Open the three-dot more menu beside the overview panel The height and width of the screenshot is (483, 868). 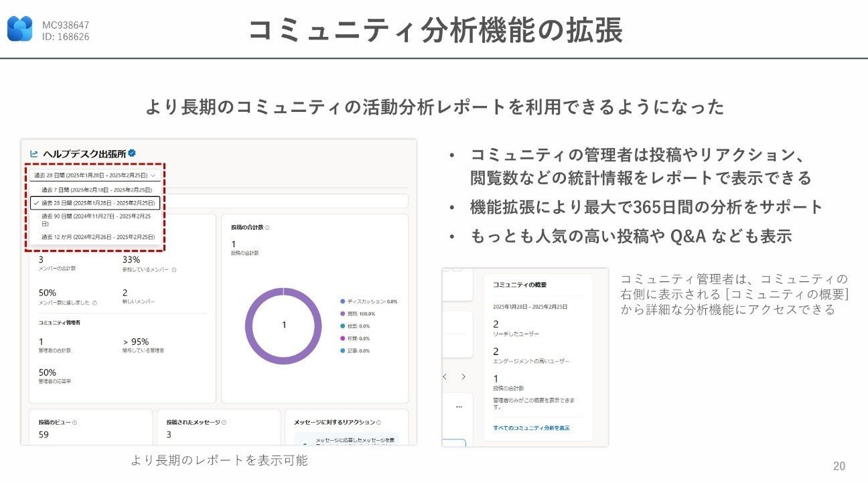point(459,407)
